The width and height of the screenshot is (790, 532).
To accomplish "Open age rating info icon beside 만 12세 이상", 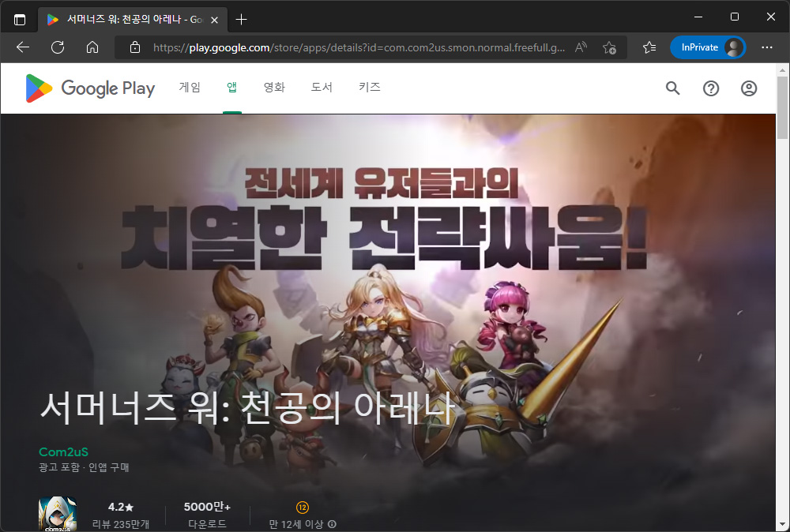I will 332,524.
